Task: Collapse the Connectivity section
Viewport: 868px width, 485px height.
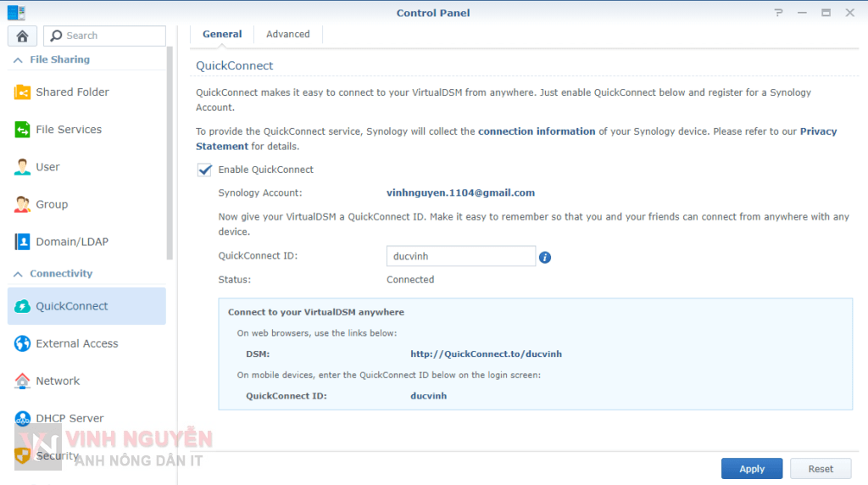Action: pyautogui.click(x=17, y=274)
